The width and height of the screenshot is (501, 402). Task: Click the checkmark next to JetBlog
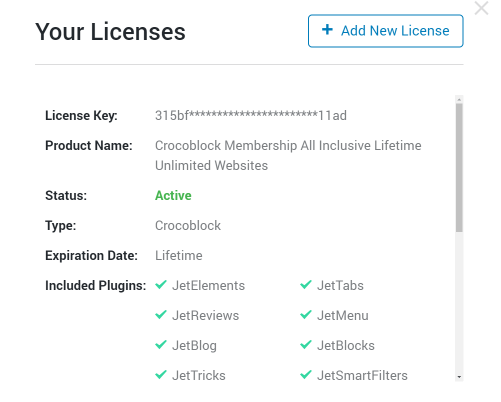tap(161, 345)
